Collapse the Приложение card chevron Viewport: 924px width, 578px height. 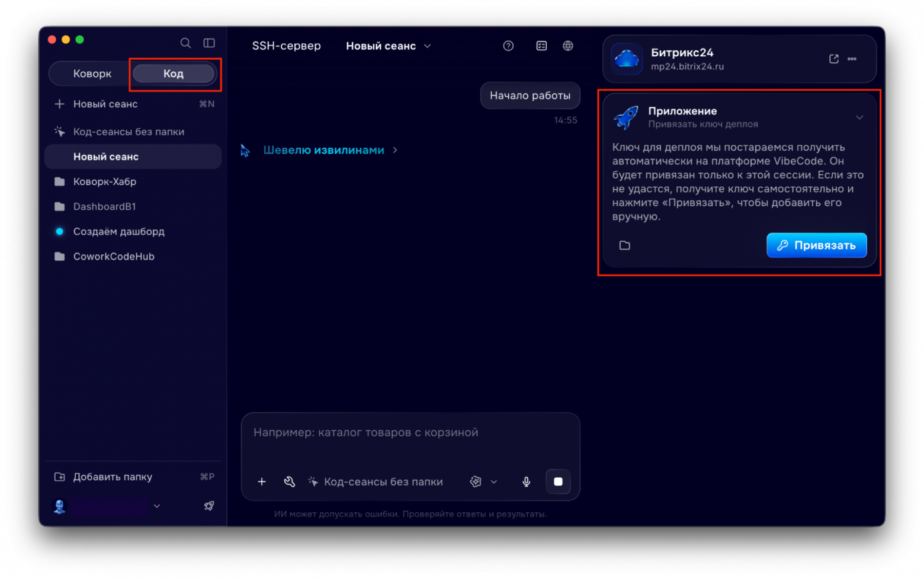(x=859, y=117)
